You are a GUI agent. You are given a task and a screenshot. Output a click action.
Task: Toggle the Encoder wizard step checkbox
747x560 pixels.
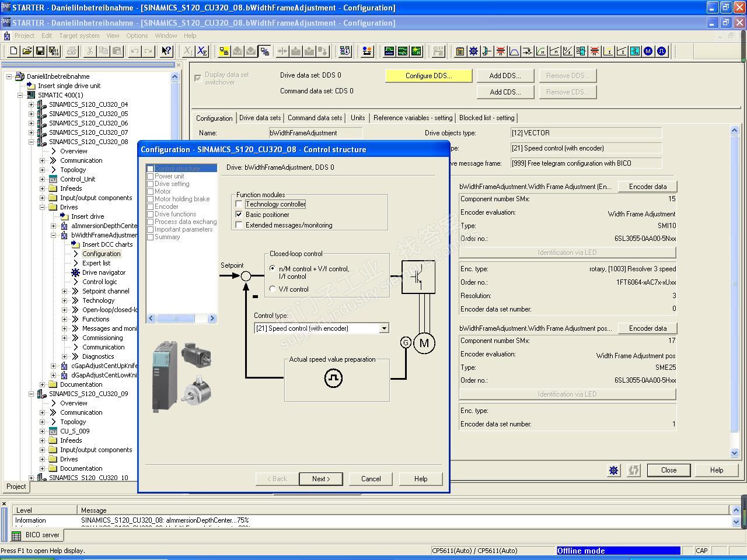coord(150,206)
